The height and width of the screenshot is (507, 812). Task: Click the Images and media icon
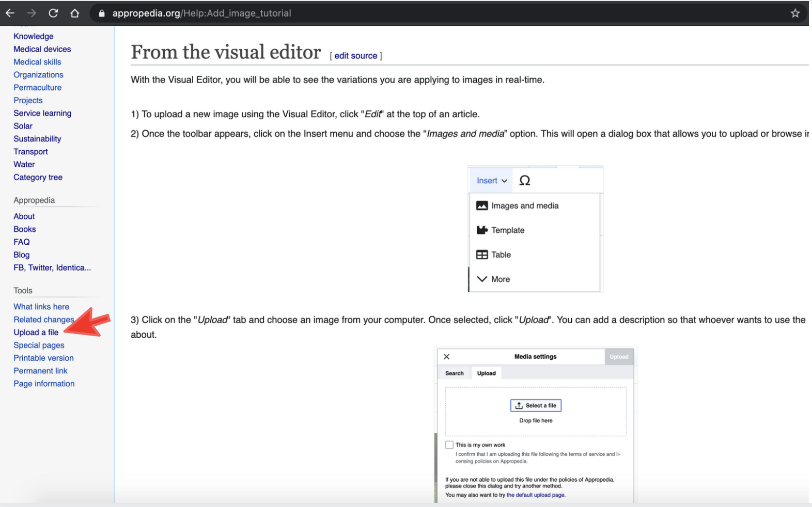pos(481,205)
